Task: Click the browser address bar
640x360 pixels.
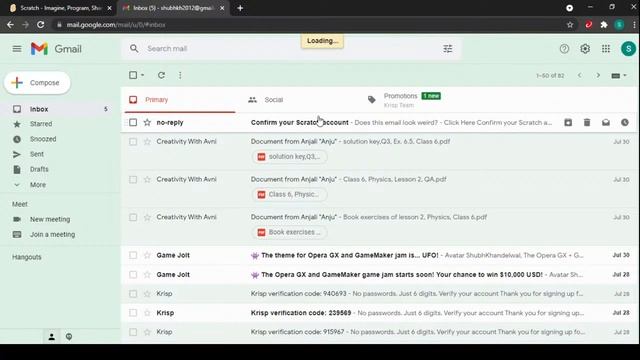Action: (310, 25)
